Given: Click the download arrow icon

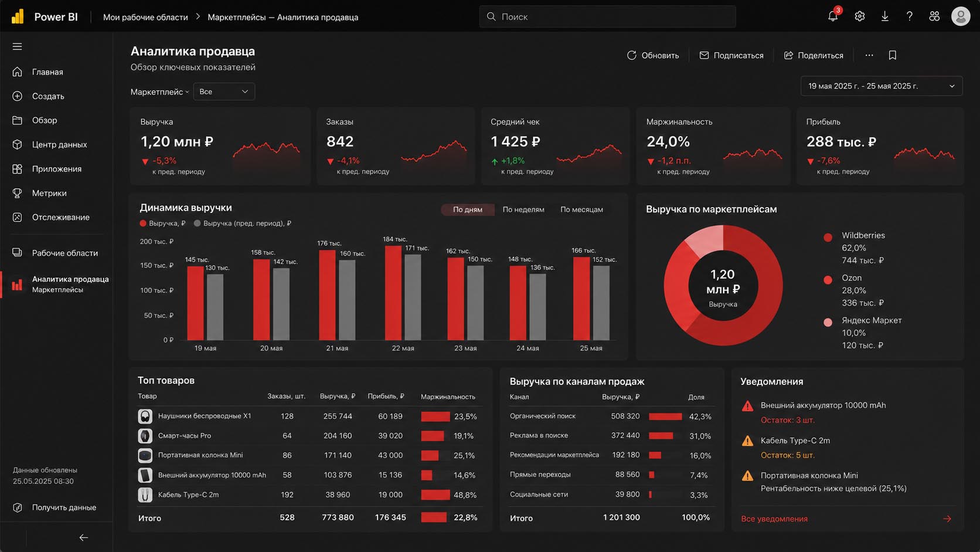Looking at the screenshot, I should coord(884,16).
